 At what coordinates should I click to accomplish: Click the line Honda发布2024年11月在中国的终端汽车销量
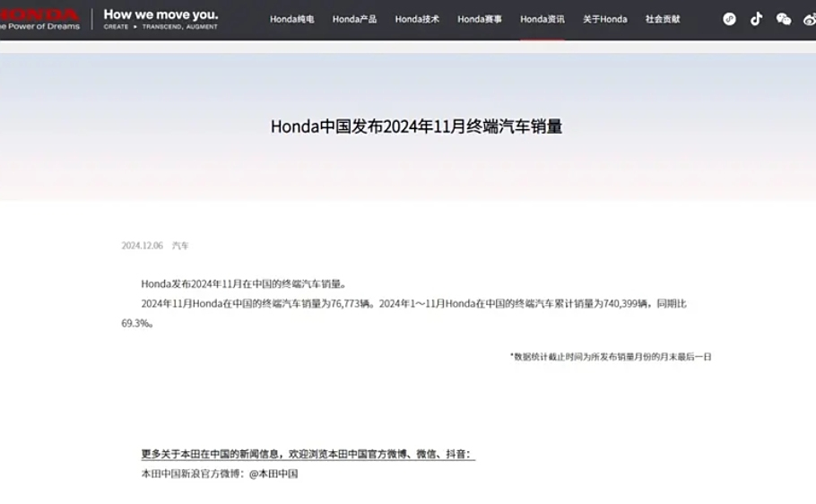click(244, 283)
